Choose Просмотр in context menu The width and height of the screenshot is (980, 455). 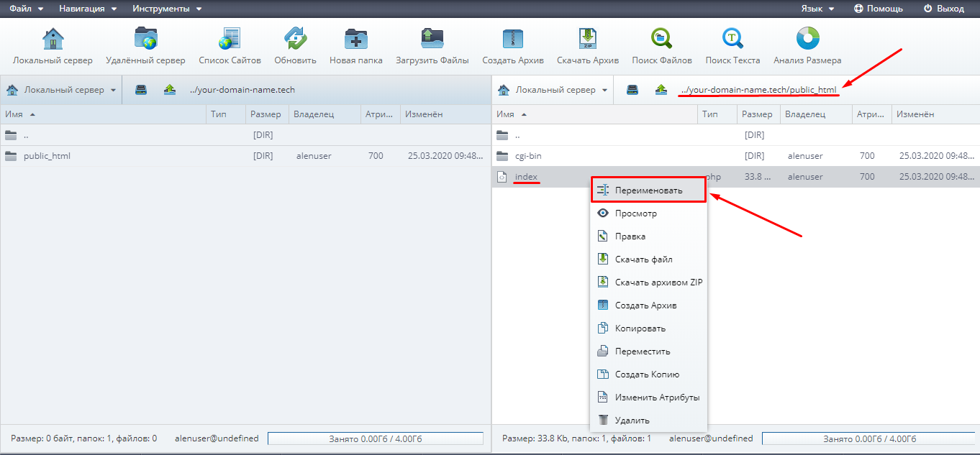[649, 213]
